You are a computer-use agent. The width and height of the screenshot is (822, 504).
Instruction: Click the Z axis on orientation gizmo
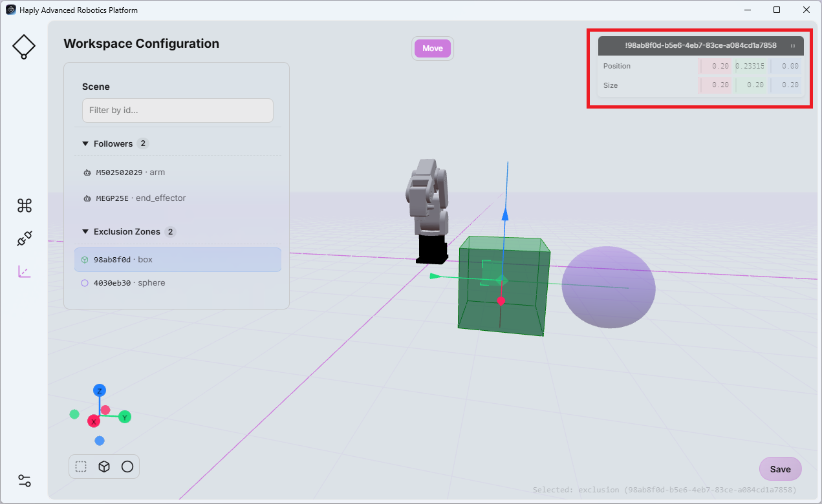99,390
